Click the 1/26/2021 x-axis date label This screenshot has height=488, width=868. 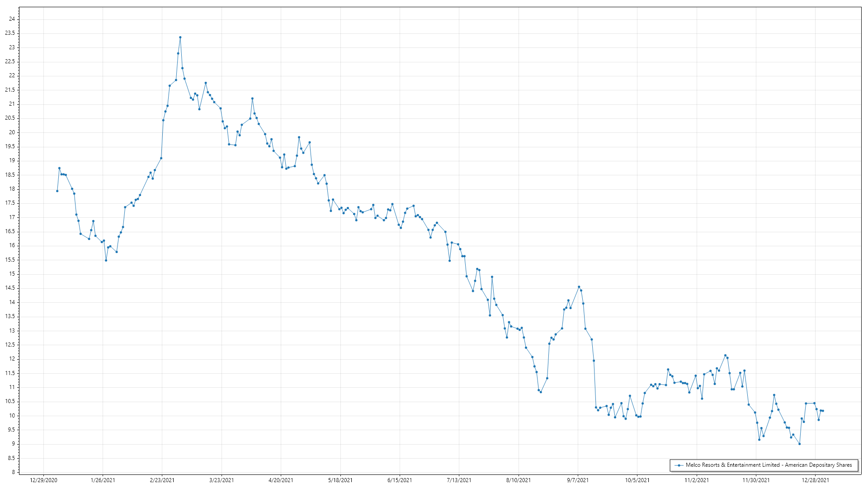(x=103, y=480)
